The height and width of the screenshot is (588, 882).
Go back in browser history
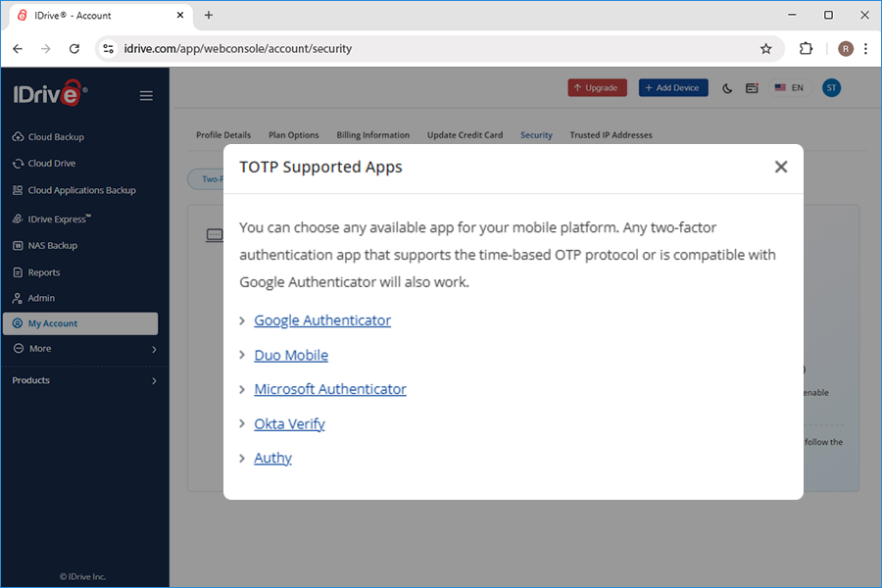(18, 49)
